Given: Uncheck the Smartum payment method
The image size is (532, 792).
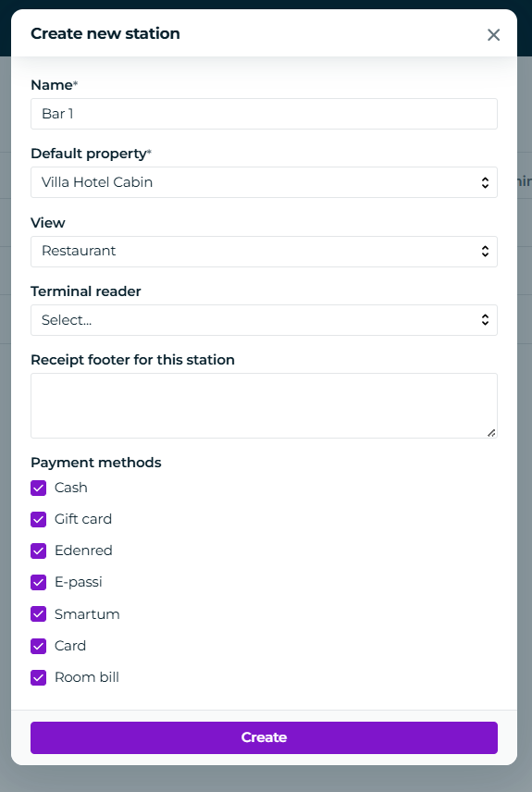Looking at the screenshot, I should pyautogui.click(x=39, y=614).
